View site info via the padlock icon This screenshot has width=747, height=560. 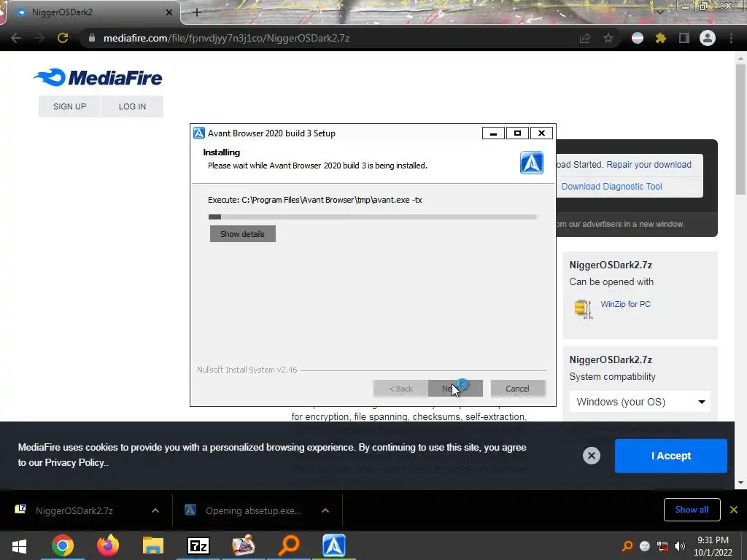click(x=92, y=38)
